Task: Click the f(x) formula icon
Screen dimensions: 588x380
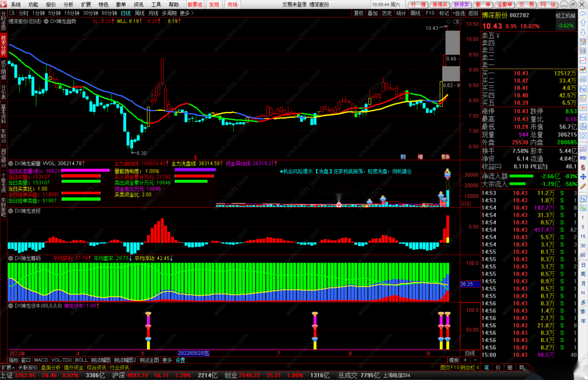Action: click(583, 127)
